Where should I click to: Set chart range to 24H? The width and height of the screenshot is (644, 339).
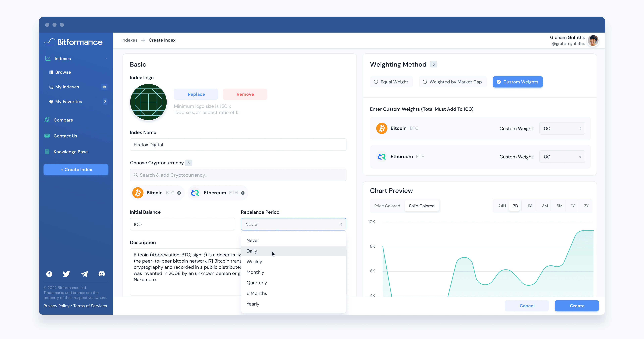[502, 206]
